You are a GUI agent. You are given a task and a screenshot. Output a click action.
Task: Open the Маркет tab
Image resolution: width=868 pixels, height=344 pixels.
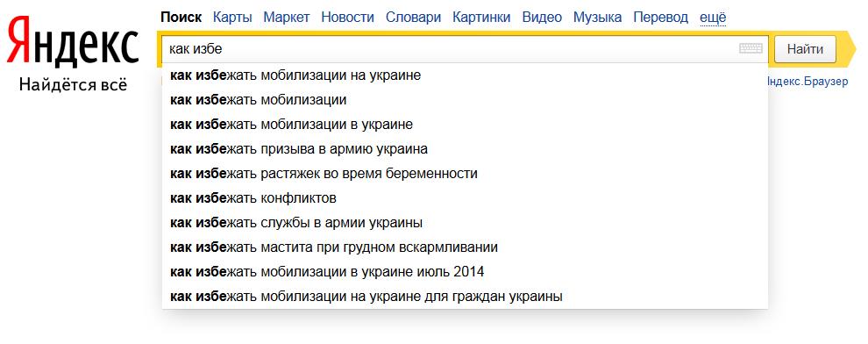coord(287,18)
